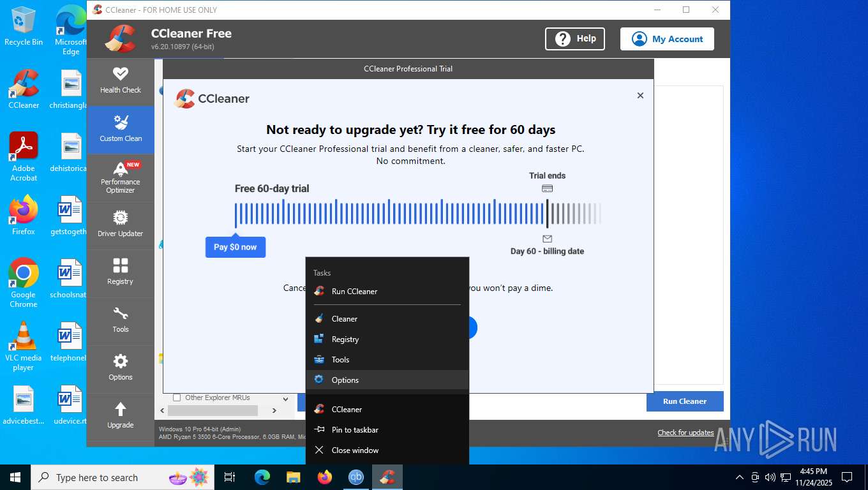Open Firefox from taskbar
Image resolution: width=868 pixels, height=490 pixels.
click(324, 477)
